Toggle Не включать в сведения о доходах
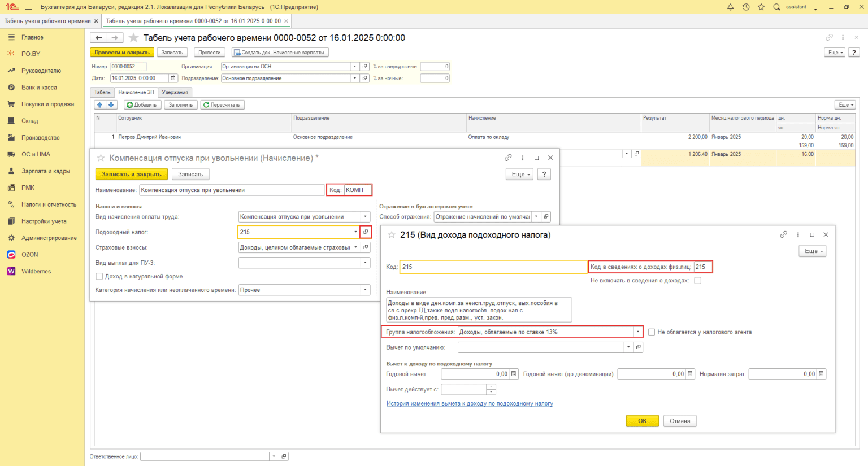 tap(698, 281)
